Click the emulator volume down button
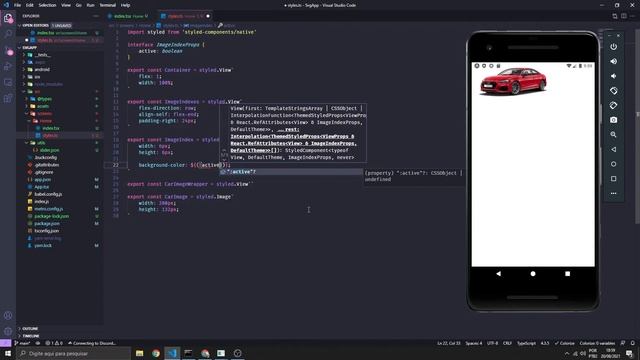Image resolution: width=640 pixels, height=360 pixels. click(613, 76)
